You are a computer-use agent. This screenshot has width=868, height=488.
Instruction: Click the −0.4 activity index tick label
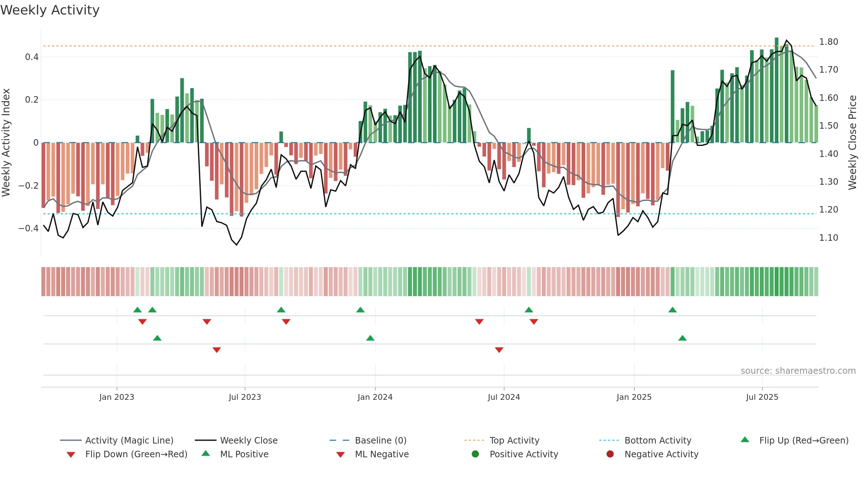coord(28,228)
